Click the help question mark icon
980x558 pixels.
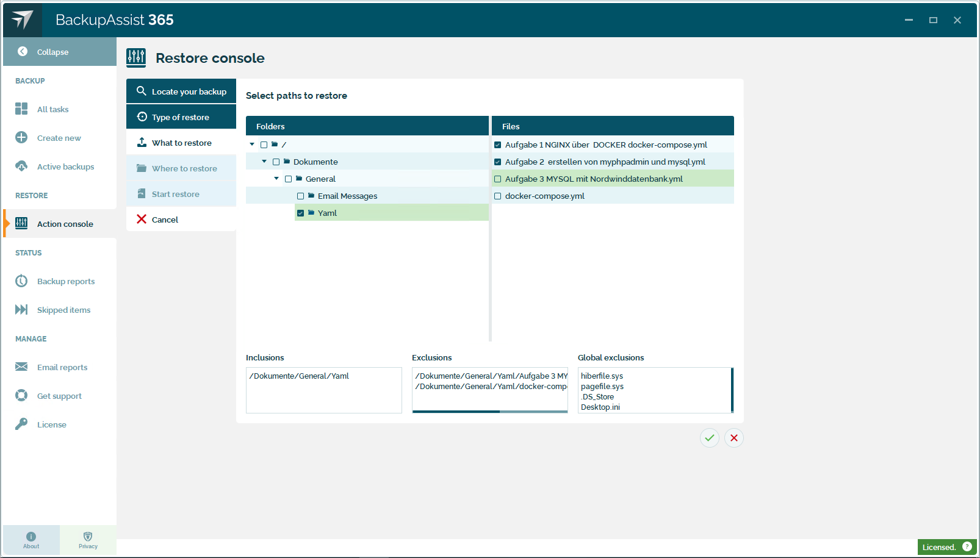[x=967, y=546]
